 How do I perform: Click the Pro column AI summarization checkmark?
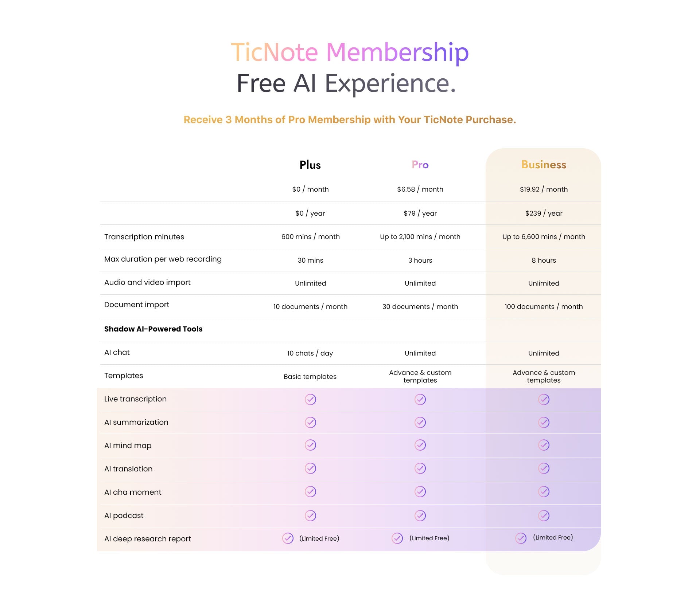[420, 422]
